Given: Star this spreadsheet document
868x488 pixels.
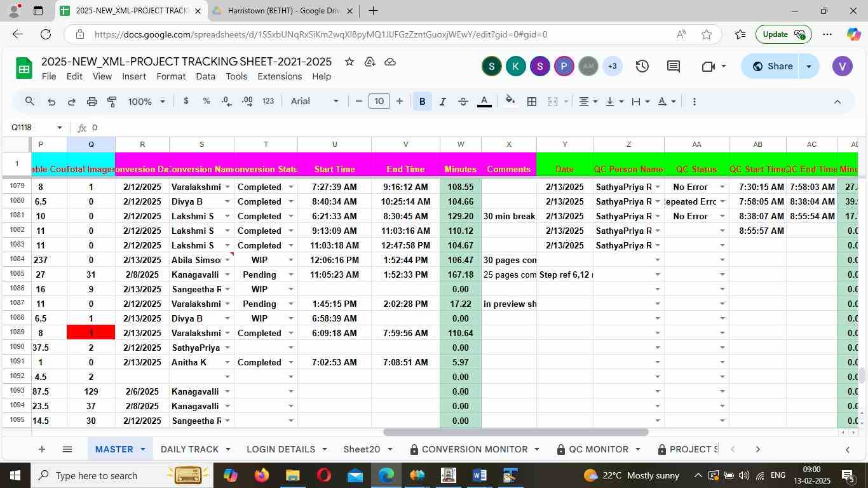Looking at the screenshot, I should pyautogui.click(x=349, y=62).
